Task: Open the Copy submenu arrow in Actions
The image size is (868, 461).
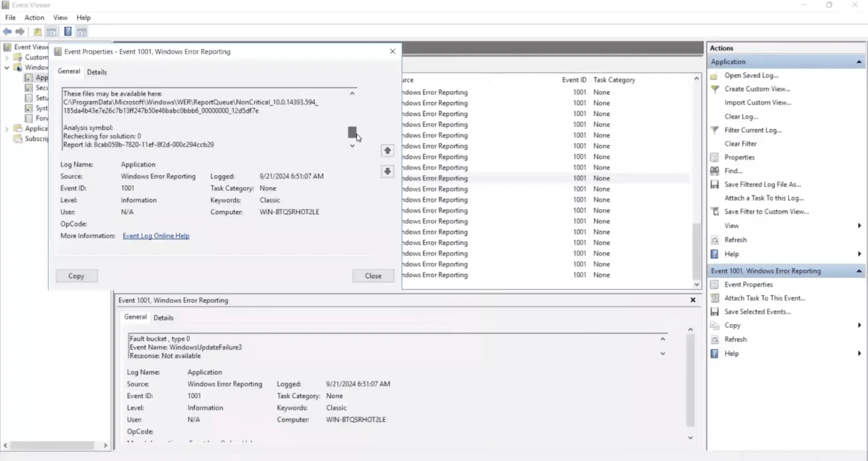Action: (x=859, y=325)
